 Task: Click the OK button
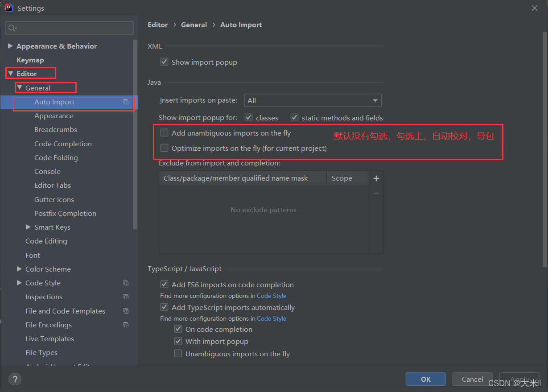coord(426,379)
